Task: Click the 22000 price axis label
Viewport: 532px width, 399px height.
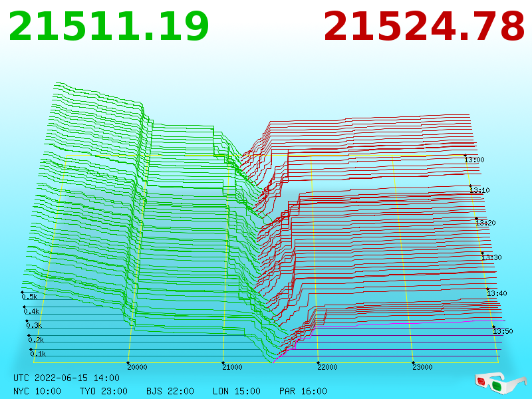Action: (x=327, y=367)
